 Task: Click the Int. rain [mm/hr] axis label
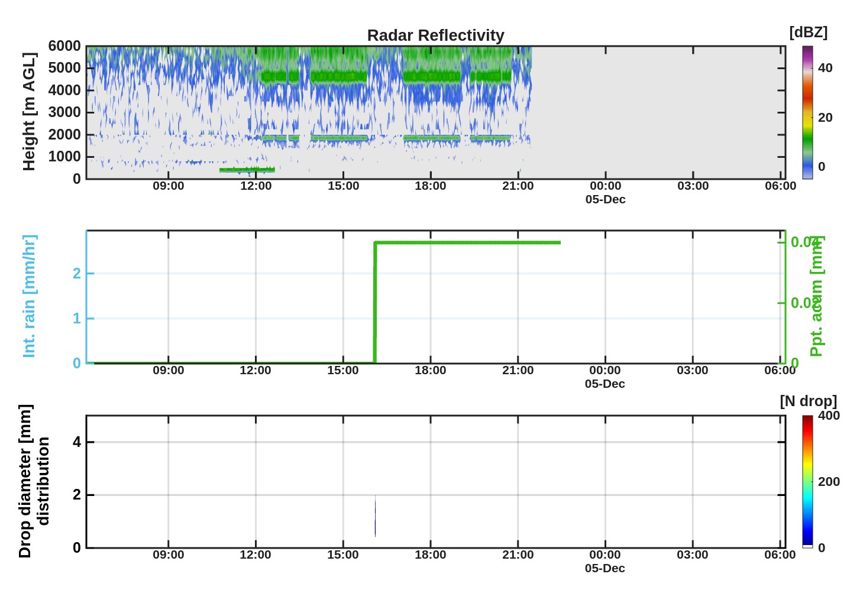pos(29,296)
